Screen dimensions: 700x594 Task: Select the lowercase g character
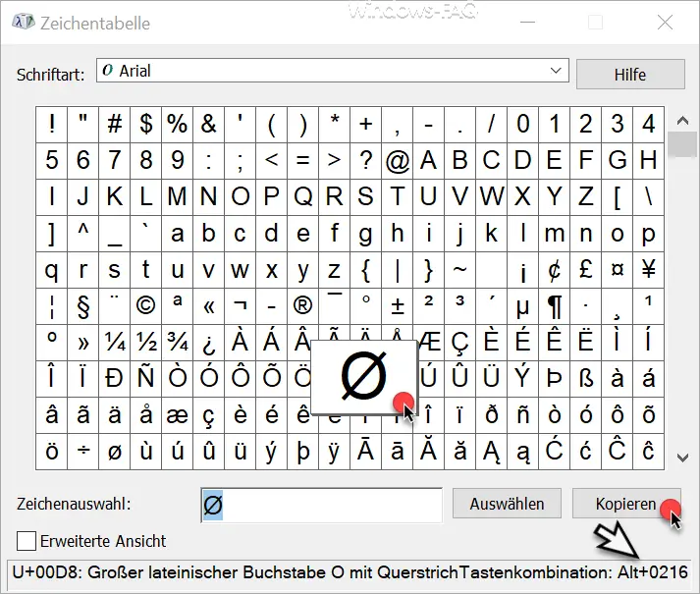pos(366,234)
